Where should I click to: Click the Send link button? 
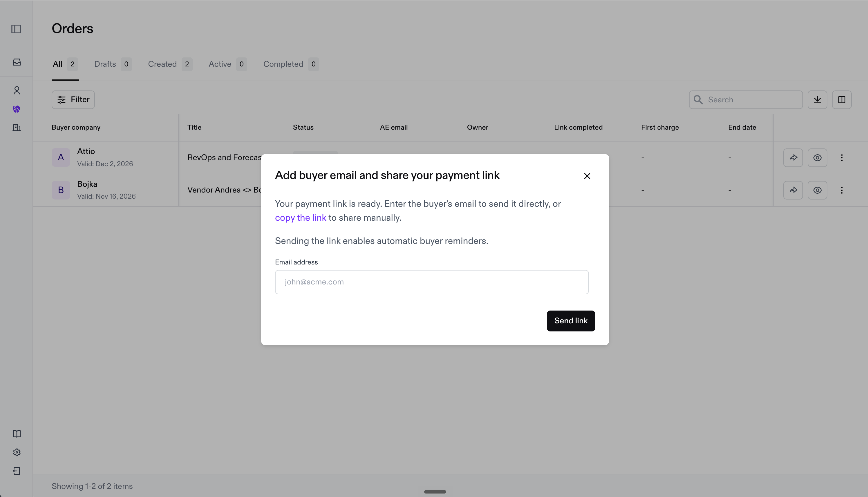point(571,321)
